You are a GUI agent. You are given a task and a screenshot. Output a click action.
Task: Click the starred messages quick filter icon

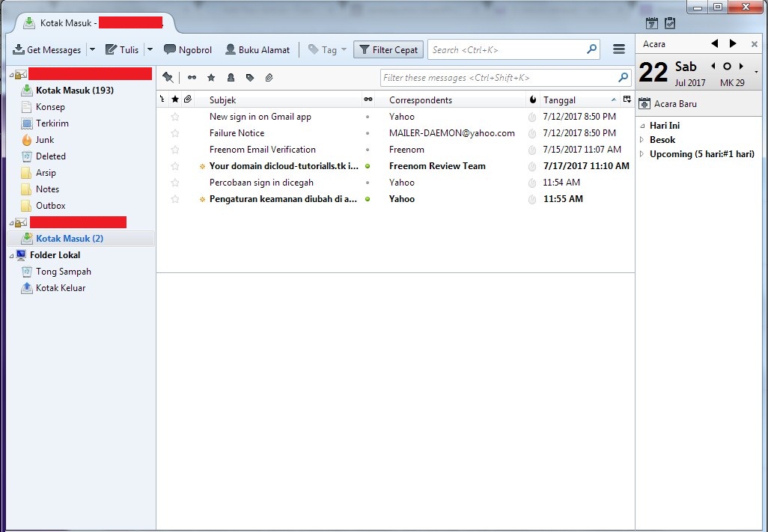211,77
